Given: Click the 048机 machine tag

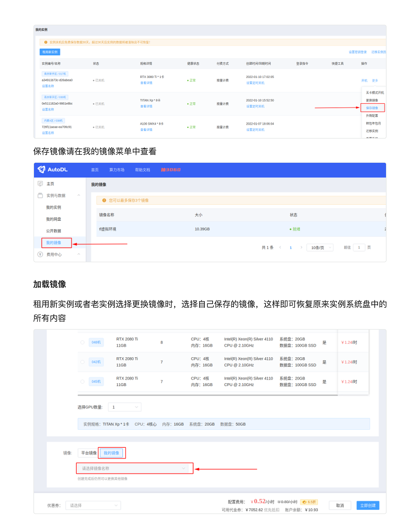Looking at the screenshot, I should point(96,342).
